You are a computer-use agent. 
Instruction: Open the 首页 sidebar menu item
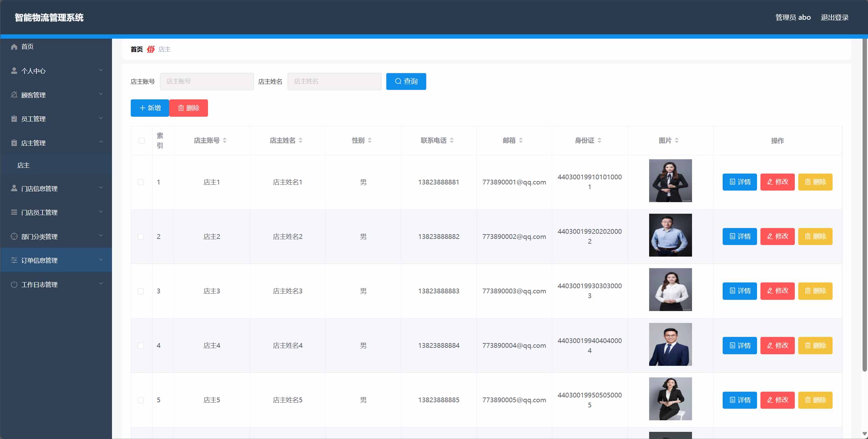tap(56, 47)
